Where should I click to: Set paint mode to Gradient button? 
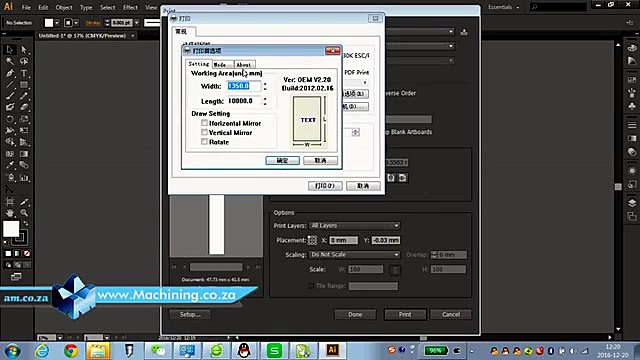point(17,253)
